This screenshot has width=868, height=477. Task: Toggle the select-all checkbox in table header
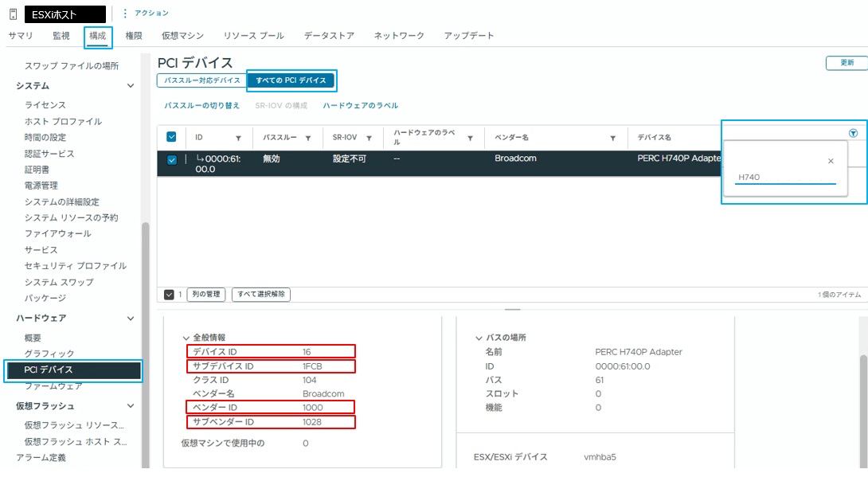click(x=171, y=137)
